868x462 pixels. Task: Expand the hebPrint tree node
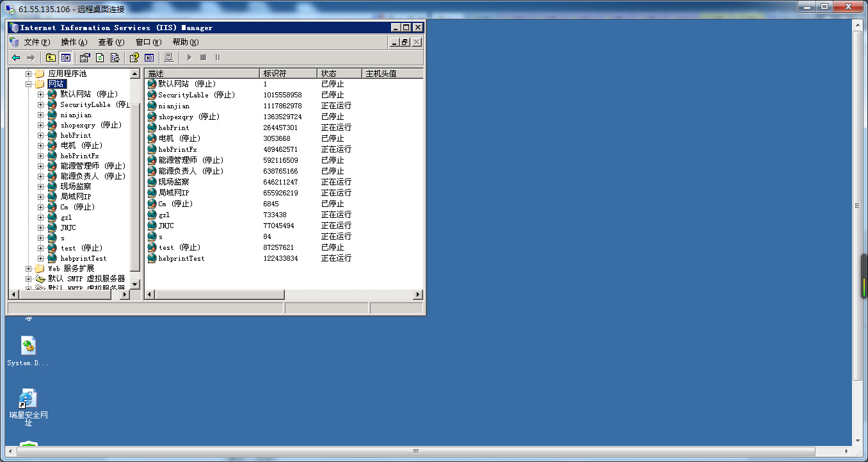tap(40, 135)
